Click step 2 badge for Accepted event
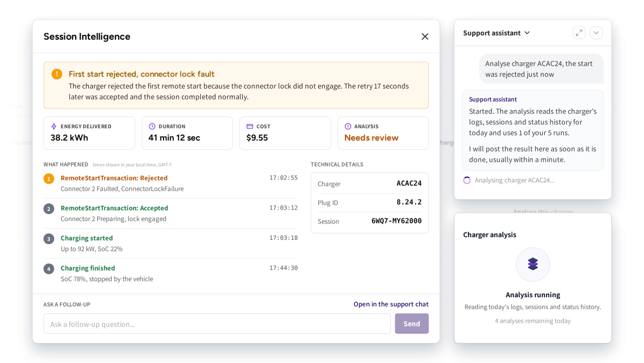 point(49,209)
